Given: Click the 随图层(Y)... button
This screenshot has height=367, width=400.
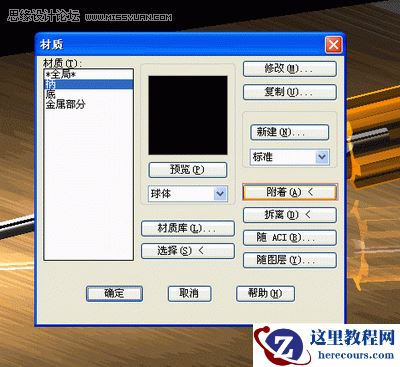Looking at the screenshot, I should pyautogui.click(x=290, y=260).
